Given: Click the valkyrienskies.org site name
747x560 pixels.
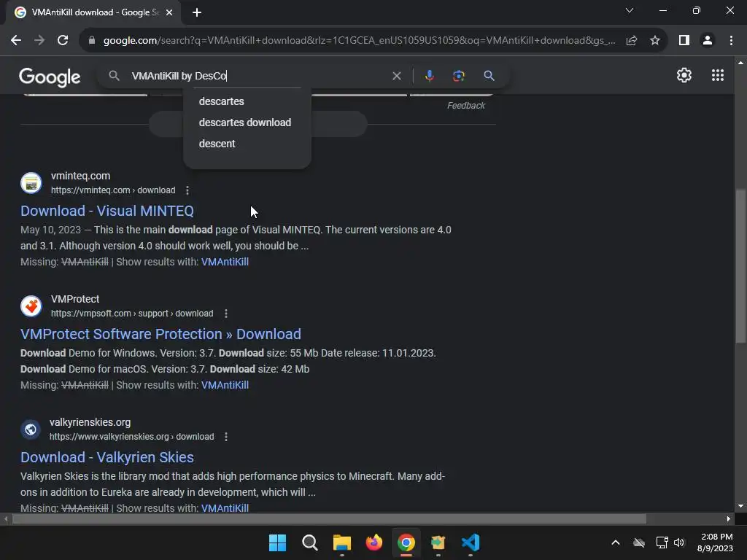Looking at the screenshot, I should tap(90, 422).
